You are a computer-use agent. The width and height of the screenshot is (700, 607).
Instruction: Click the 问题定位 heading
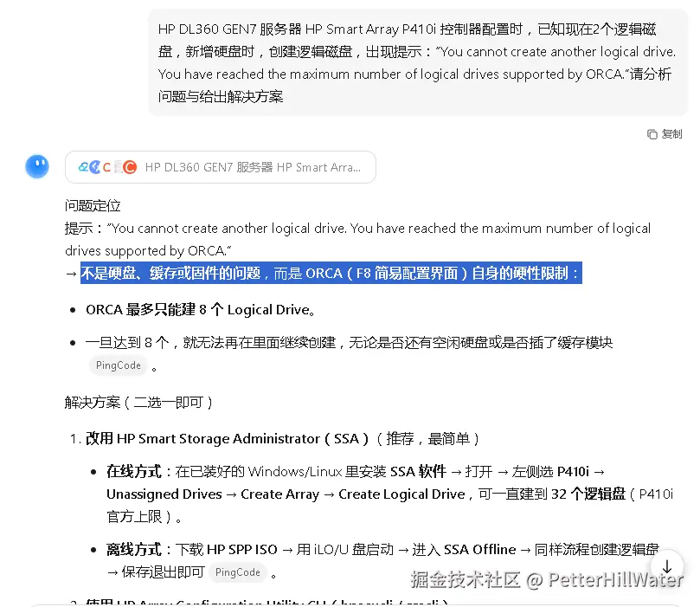coord(93,205)
